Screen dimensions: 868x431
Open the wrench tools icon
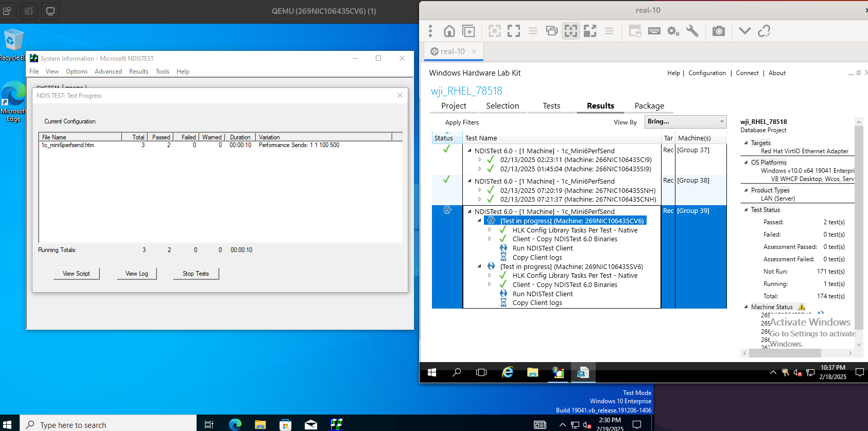click(692, 31)
